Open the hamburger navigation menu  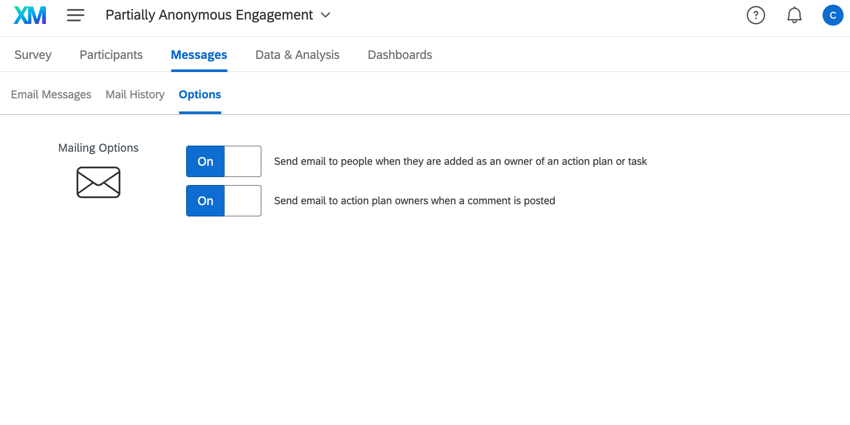pos(75,15)
